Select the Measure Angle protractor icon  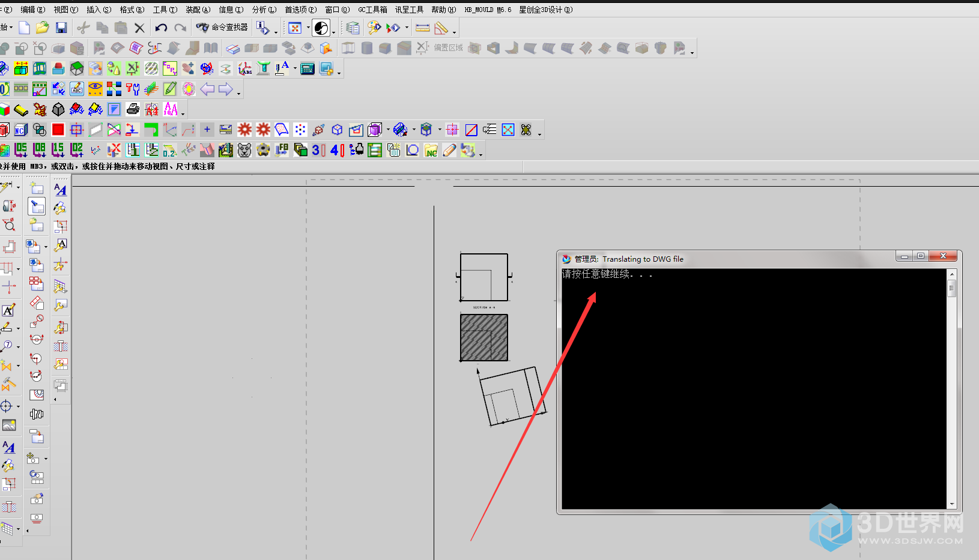[441, 28]
